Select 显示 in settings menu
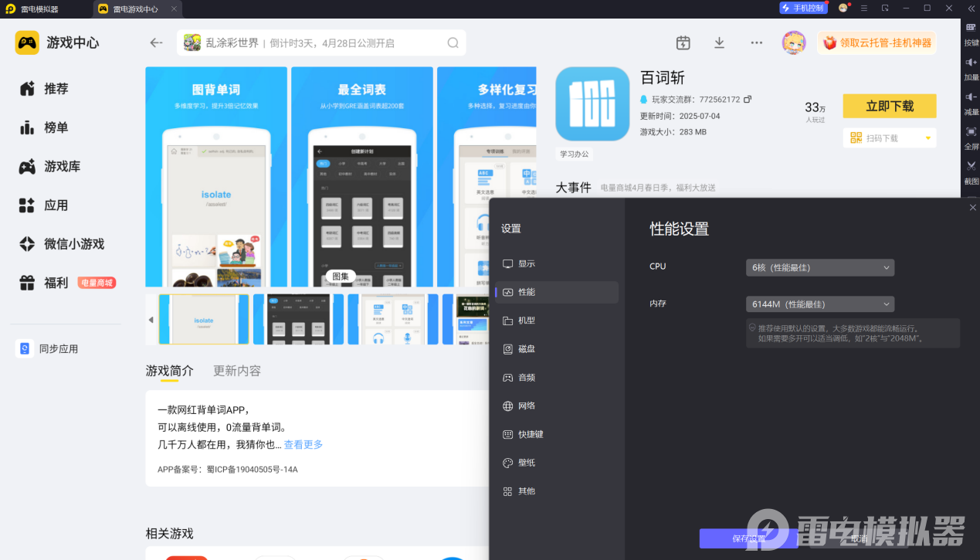 pos(556,263)
